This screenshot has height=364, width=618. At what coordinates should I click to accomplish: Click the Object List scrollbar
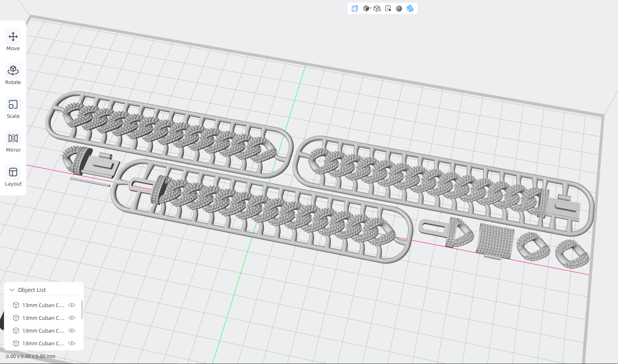82,310
